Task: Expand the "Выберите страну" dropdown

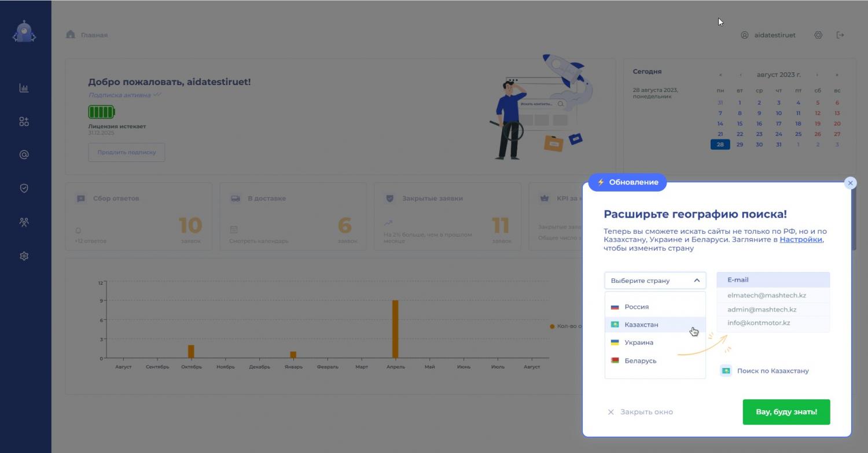Action: (655, 281)
